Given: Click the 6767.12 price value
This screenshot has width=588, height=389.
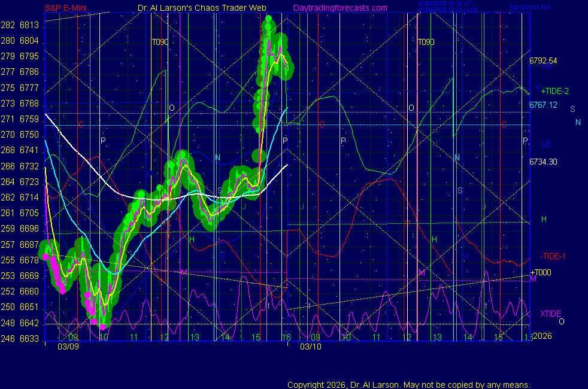Looking at the screenshot, I should (x=543, y=105).
